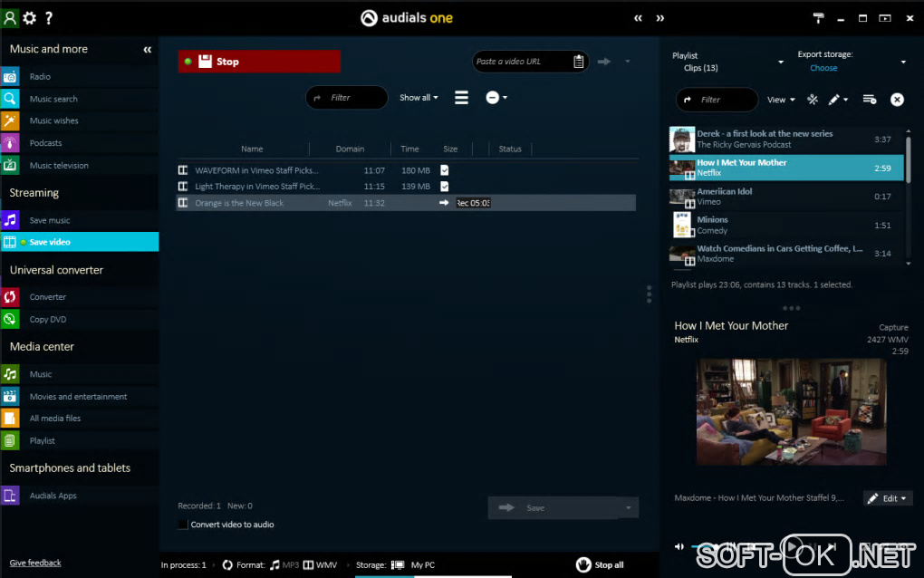The height and width of the screenshot is (578, 924).
Task: Click the clipboard paste icon
Action: coord(579,62)
